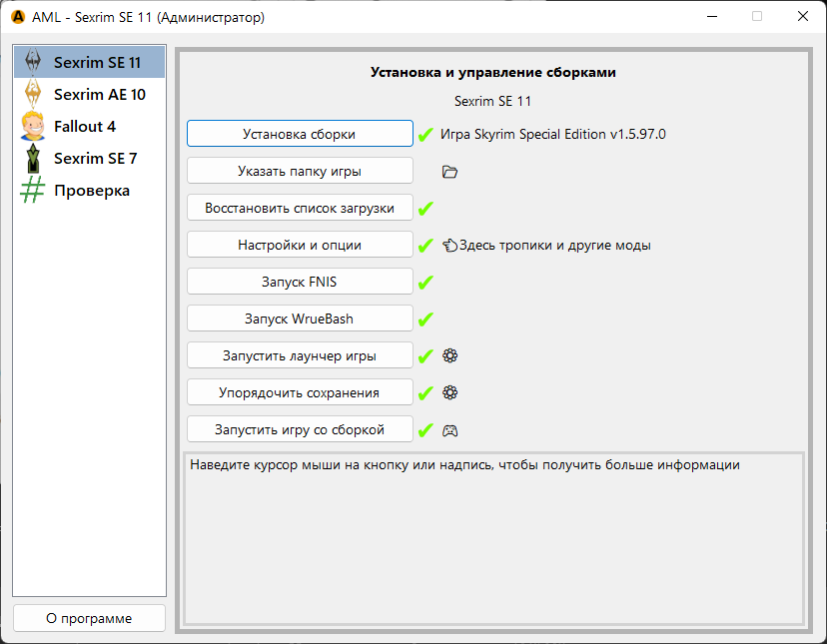Click the gear icon beside Упорядочить сохранения
827x644 pixels.
449,392
